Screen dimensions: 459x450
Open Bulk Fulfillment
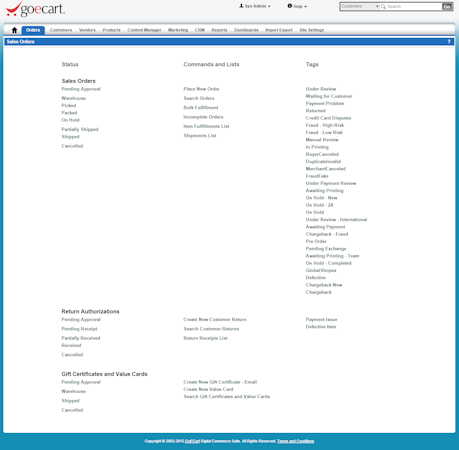[x=201, y=108]
